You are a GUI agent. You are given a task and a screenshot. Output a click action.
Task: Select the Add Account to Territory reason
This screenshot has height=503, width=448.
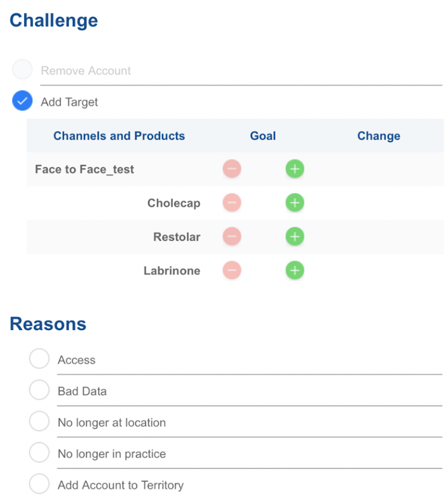point(39,484)
